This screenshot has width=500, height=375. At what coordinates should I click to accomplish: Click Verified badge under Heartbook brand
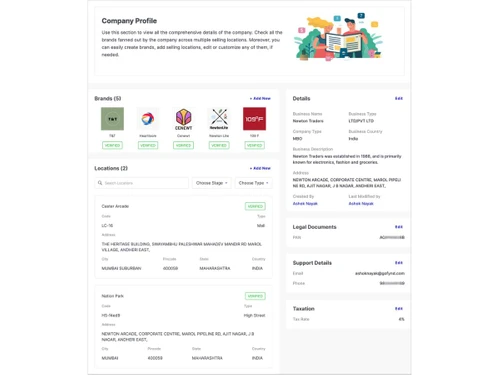(148, 145)
